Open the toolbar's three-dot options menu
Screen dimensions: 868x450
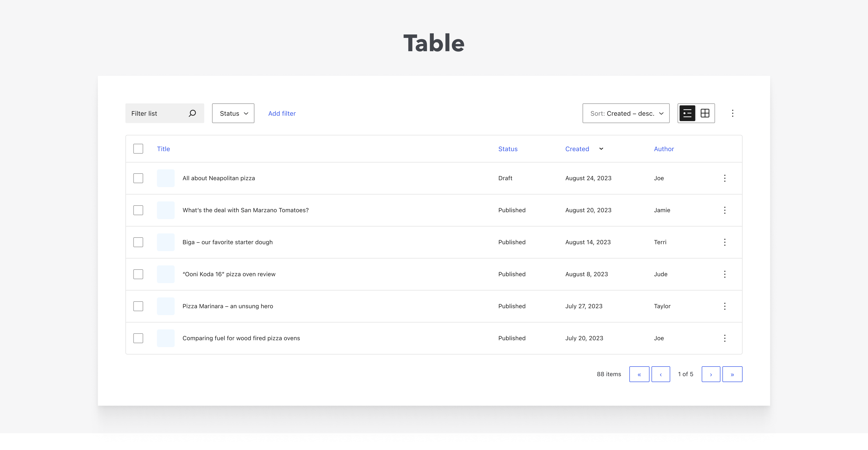coord(733,113)
